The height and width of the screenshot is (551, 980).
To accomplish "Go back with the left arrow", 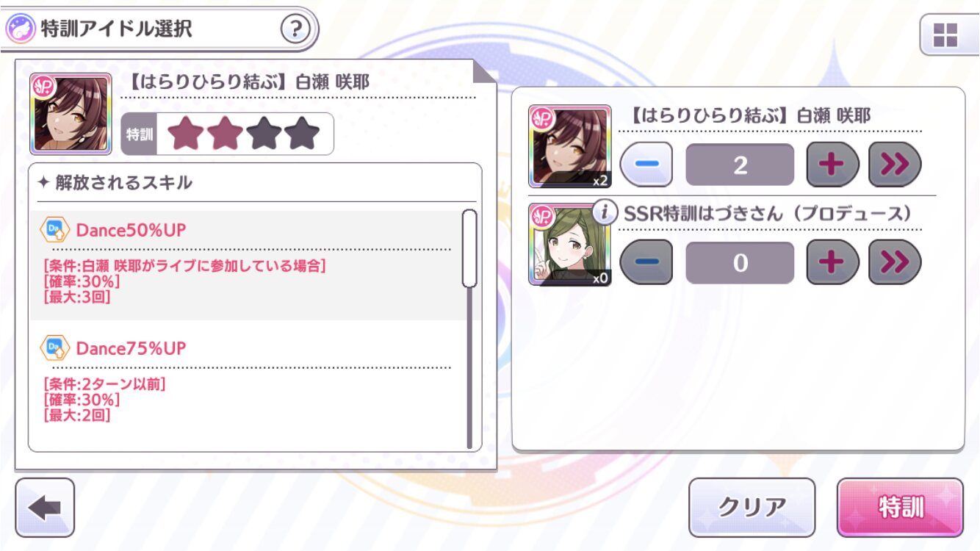I will 44,508.
